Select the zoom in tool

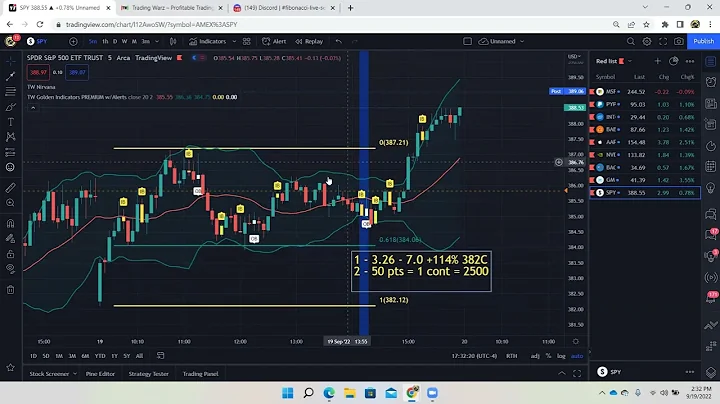click(x=11, y=203)
